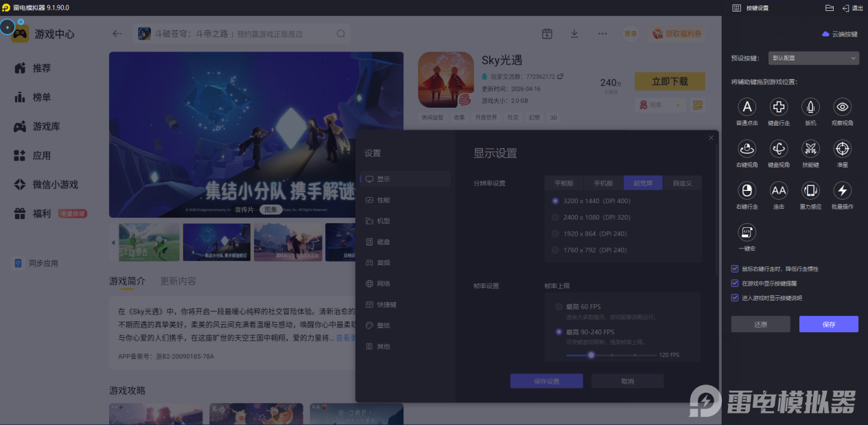Open the folder icon in the key settings header
The width and height of the screenshot is (868, 425).
coord(829,8)
